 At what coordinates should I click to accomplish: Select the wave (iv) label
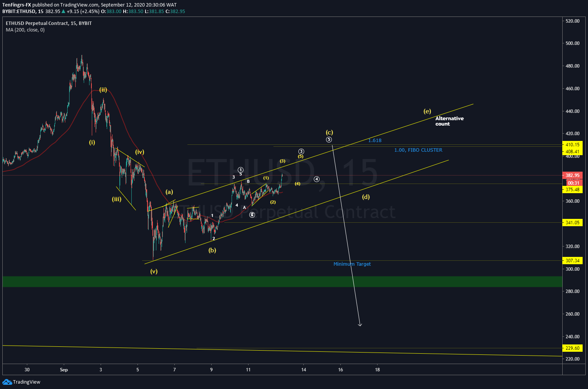(140, 152)
